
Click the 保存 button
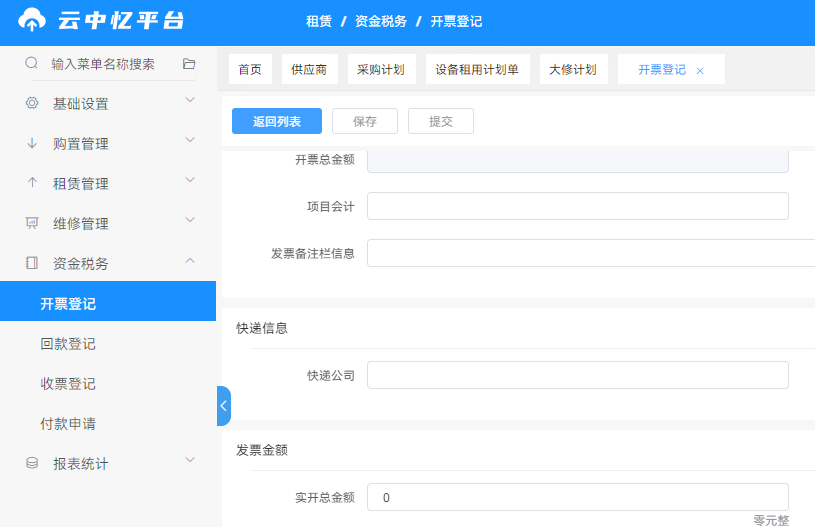pos(365,121)
